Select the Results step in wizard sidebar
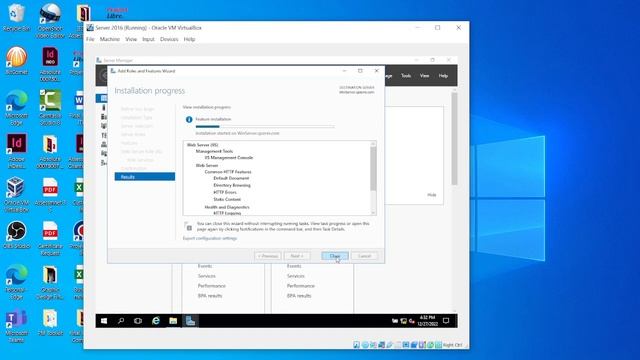 tap(145, 177)
